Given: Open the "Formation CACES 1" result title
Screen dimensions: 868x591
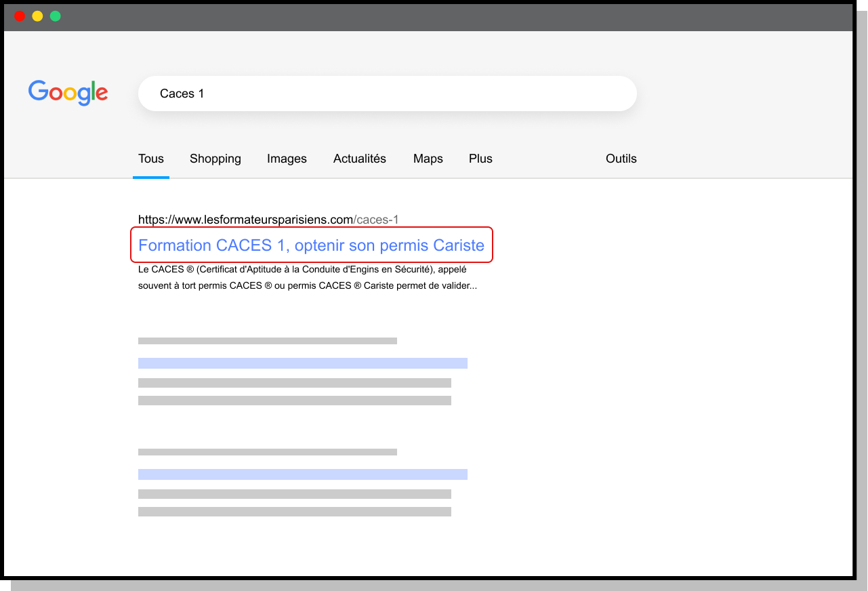Looking at the screenshot, I should 312,245.
